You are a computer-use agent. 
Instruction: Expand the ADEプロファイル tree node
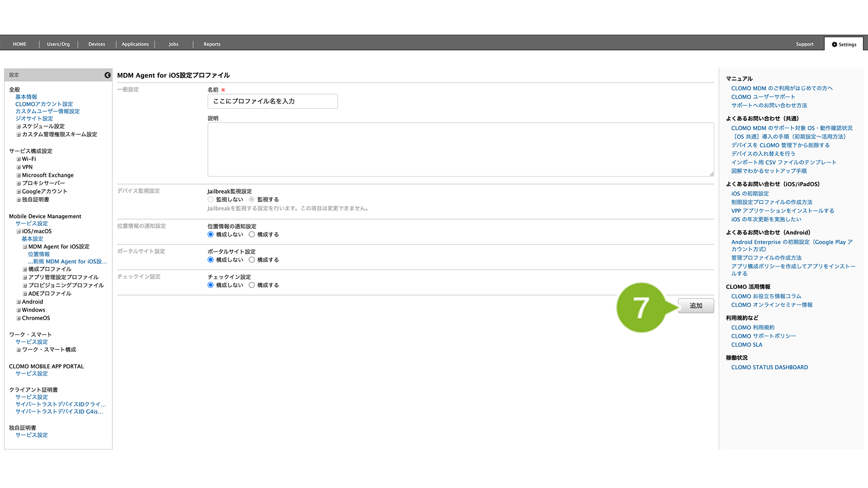coord(25,294)
